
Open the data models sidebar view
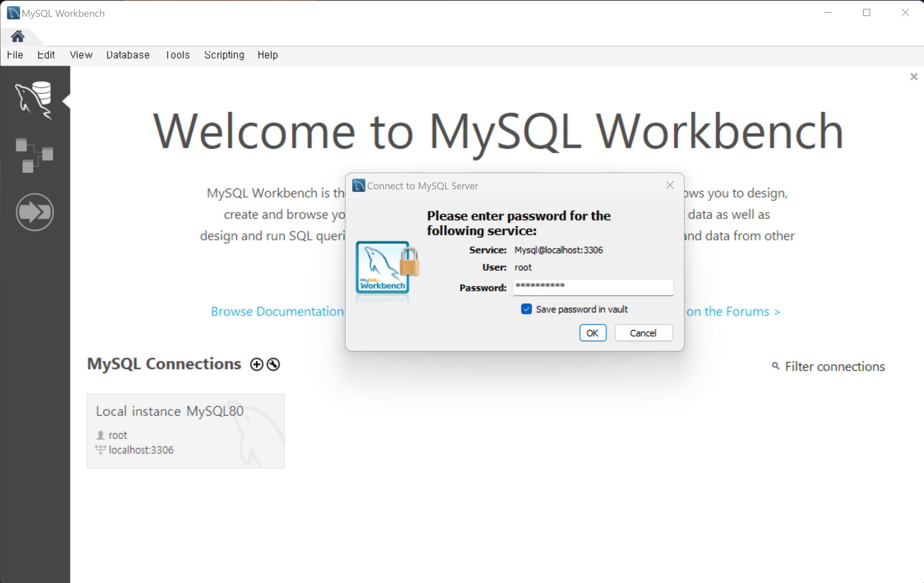(34, 155)
